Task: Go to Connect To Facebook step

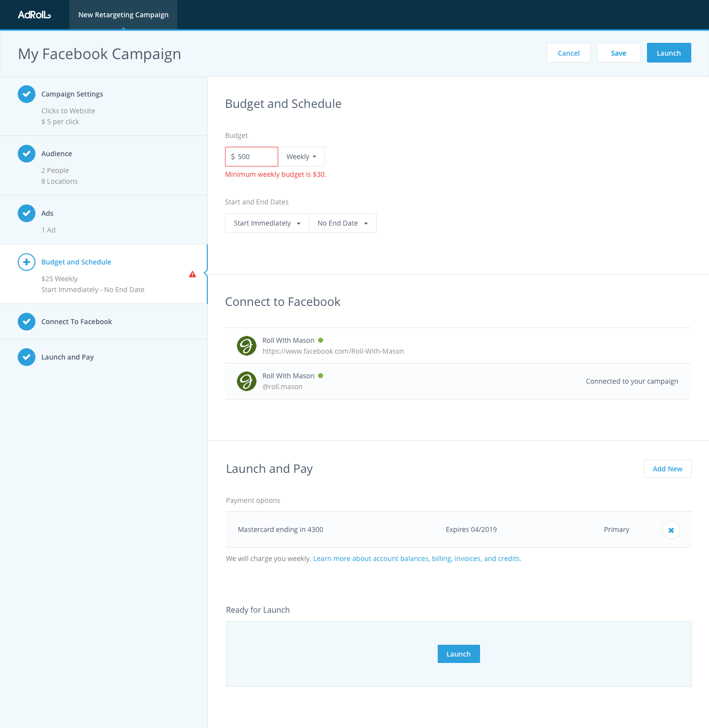Action: point(77,322)
